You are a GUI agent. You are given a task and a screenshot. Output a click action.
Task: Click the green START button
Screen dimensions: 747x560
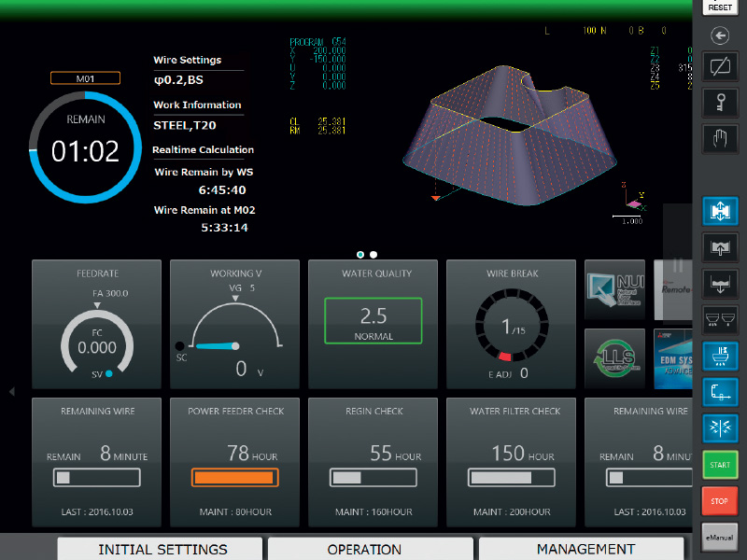[x=720, y=464]
